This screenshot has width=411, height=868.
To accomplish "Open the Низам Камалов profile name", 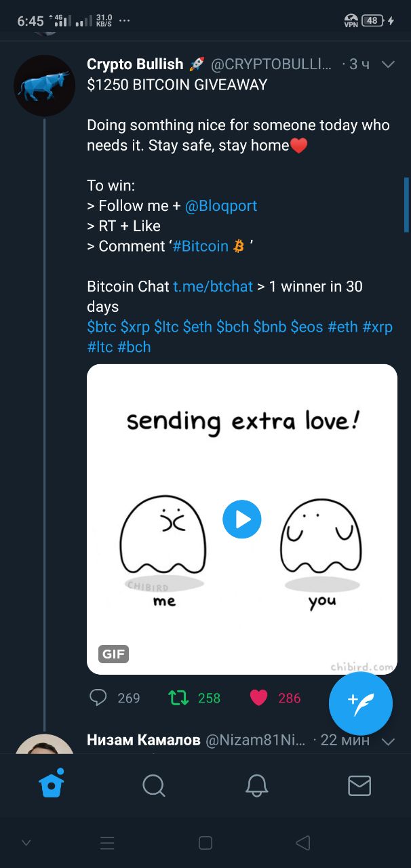I will point(144,740).
